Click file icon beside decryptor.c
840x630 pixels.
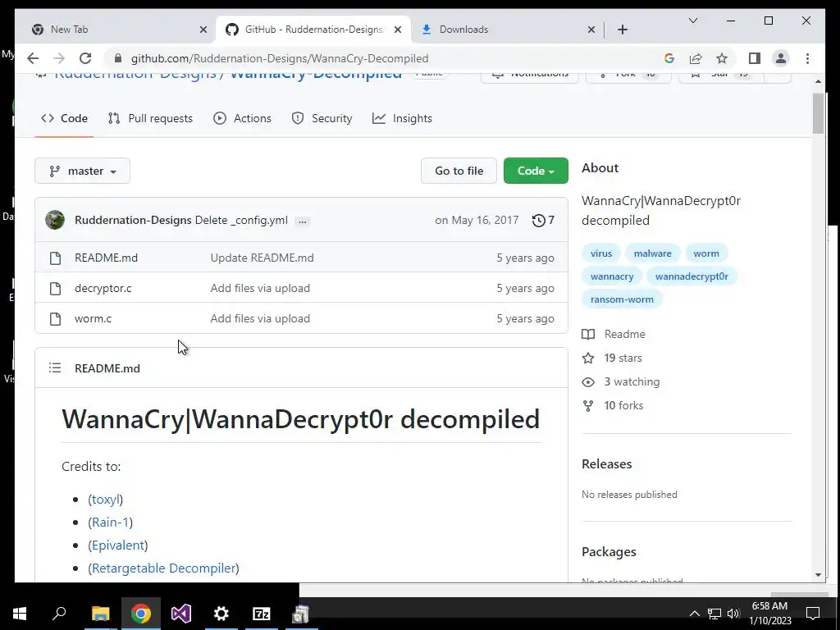(55, 288)
